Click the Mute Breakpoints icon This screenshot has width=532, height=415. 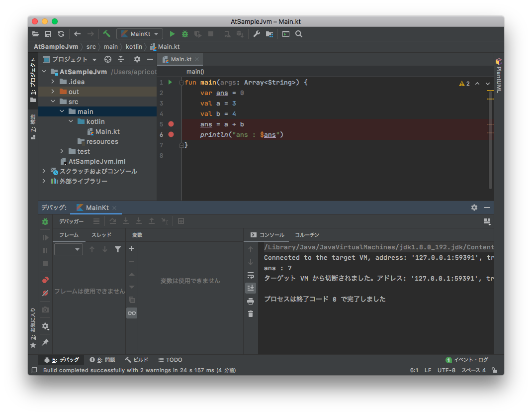click(x=45, y=294)
